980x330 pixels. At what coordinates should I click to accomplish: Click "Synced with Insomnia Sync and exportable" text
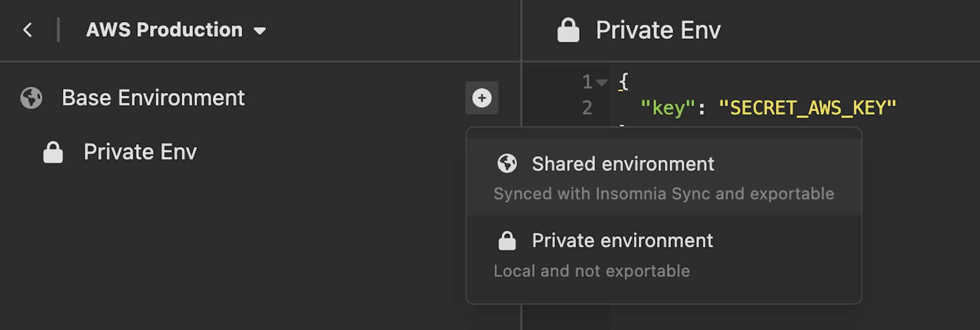click(x=664, y=194)
